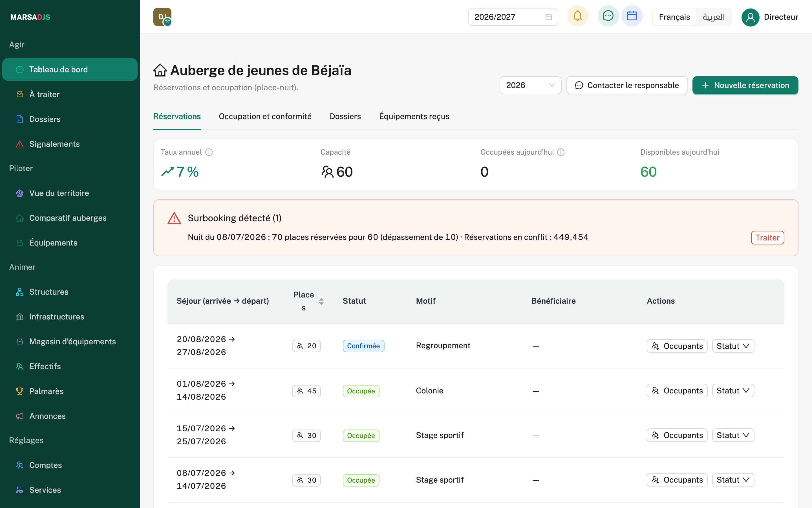Select the Réservations tab
The width and height of the screenshot is (812, 508).
(177, 116)
